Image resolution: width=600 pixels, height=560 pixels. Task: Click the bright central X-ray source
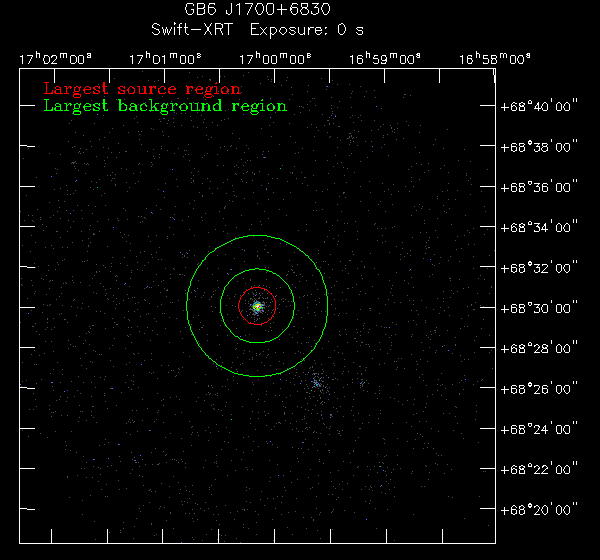[257, 307]
